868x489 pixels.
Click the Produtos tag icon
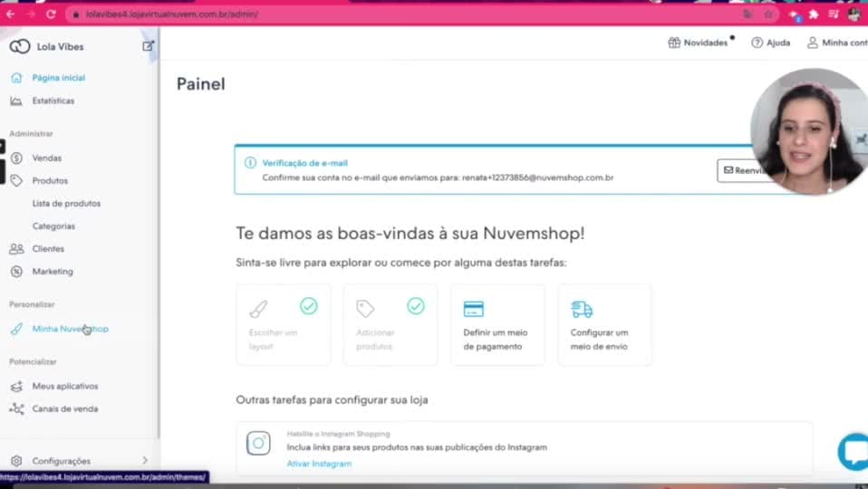pos(16,181)
